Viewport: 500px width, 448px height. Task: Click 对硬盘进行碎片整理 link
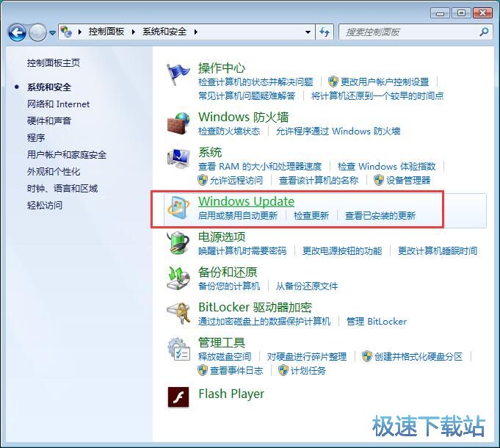pyautogui.click(x=307, y=356)
